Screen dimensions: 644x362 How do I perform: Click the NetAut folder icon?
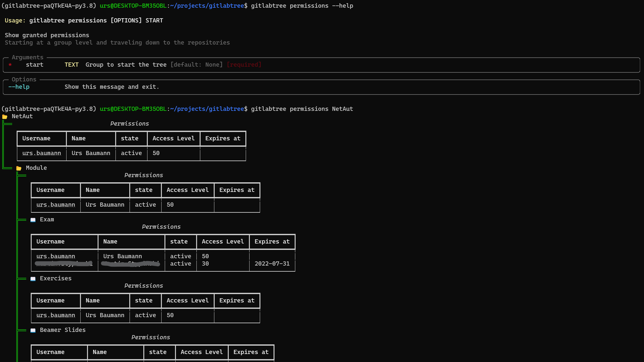(x=5, y=117)
